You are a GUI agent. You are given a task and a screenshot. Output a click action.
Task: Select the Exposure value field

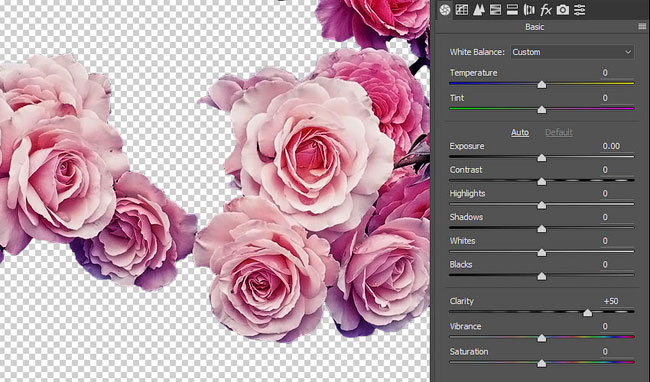(611, 146)
